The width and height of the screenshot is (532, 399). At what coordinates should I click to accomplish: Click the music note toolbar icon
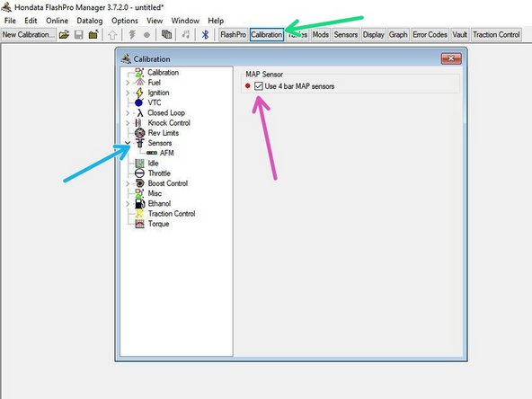pyautogui.click(x=186, y=35)
